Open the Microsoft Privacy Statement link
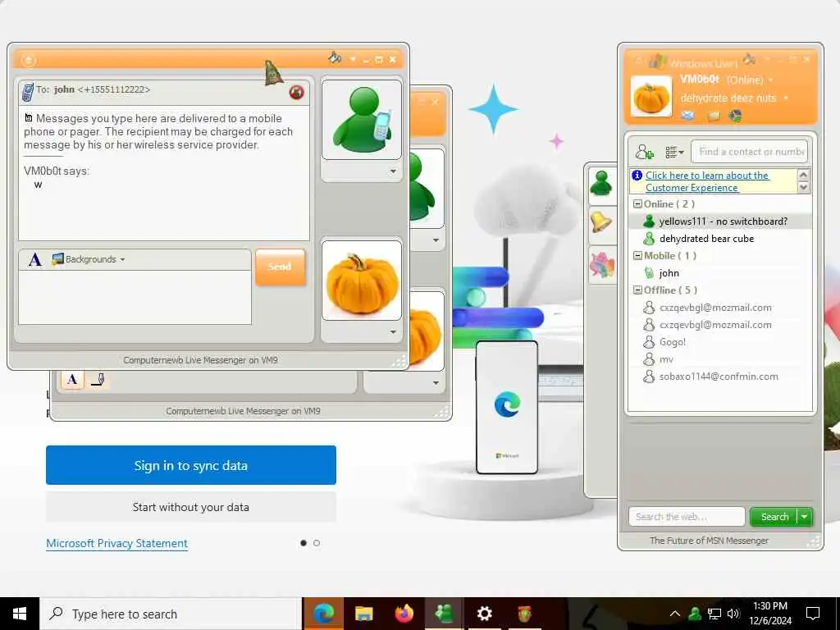Viewport: 840px width, 630px height. pos(116,543)
